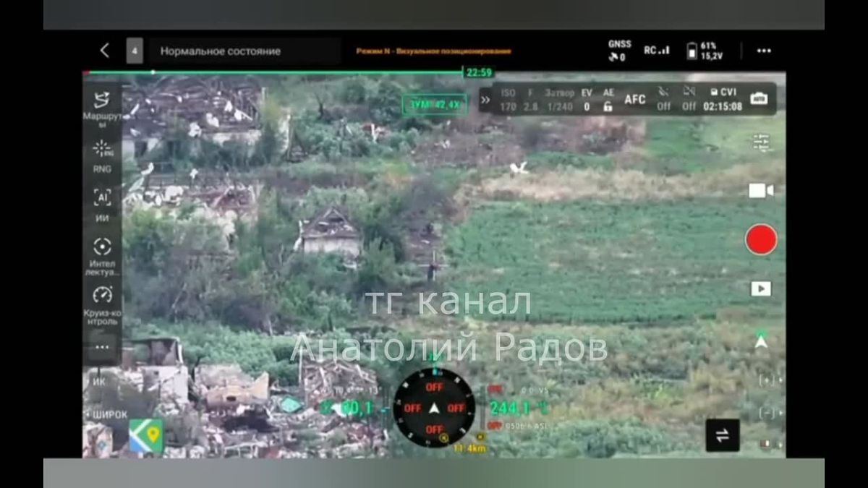The width and height of the screenshot is (868, 488).
Task: Open battery status 61% 15,2V
Action: click(x=705, y=51)
